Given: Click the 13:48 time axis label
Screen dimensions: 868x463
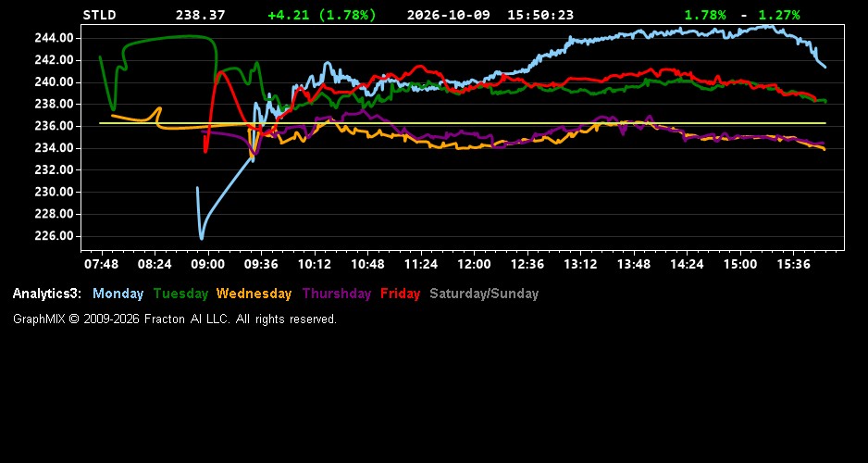Looking at the screenshot, I should pyautogui.click(x=634, y=265).
